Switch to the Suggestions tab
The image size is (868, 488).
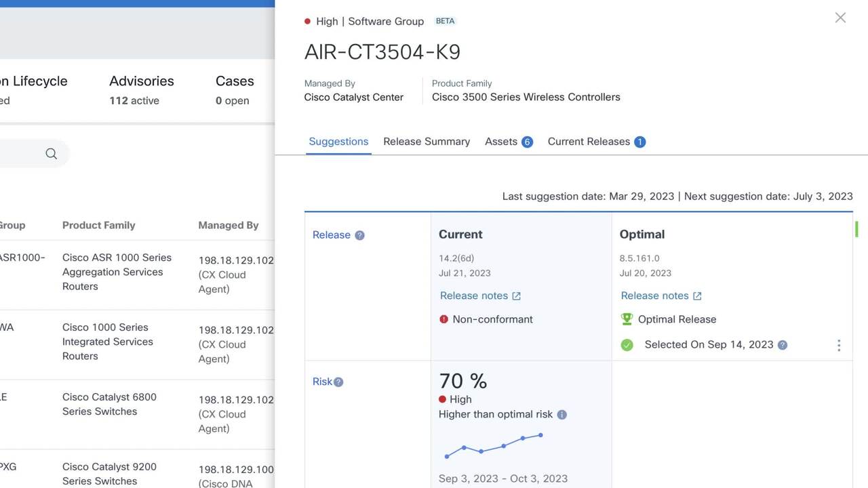[x=338, y=141]
